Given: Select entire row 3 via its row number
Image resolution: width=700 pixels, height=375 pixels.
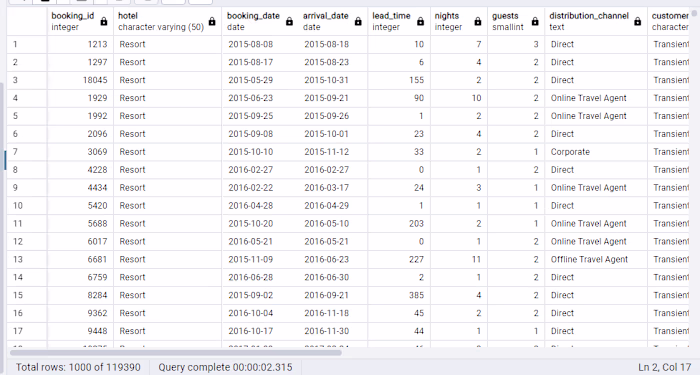Looking at the screenshot, I should pos(27,80).
